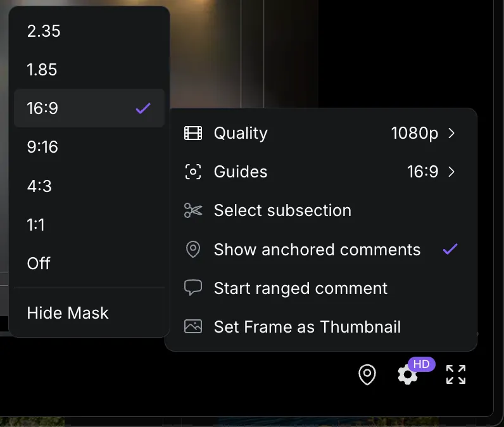The width and height of the screenshot is (504, 427).
Task: Expand the Guides 16:9 submenu chevron
Action: click(451, 172)
